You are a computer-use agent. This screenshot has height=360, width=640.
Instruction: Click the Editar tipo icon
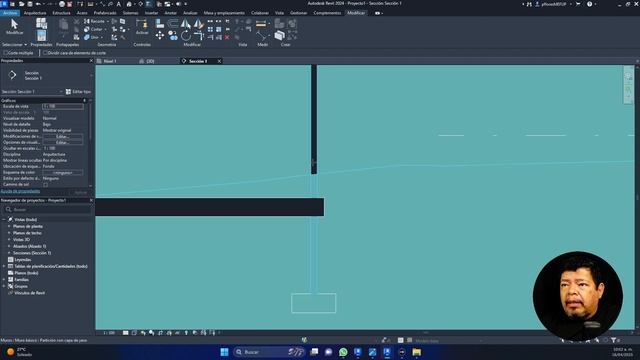68,92
